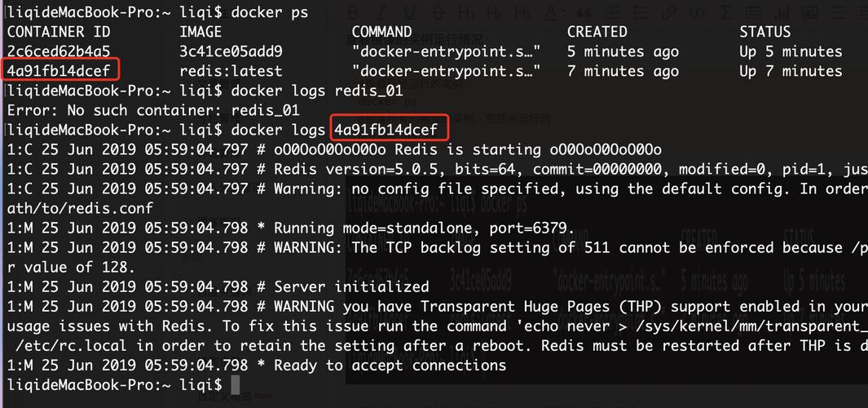Screen dimensions: 868x408
Task: Click the 2c6ced62b4a5 container ID text
Action: click(x=59, y=51)
